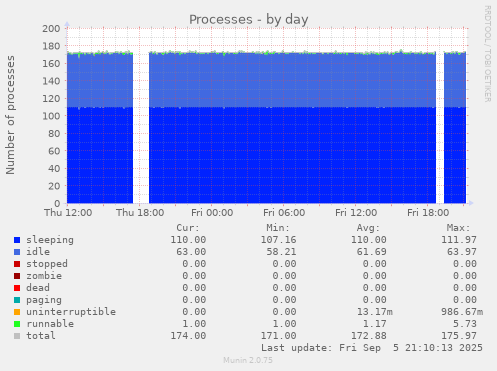Screen dimensions: 497x371
Task: Click the runnable Max value 5.73
Action: click(465, 324)
